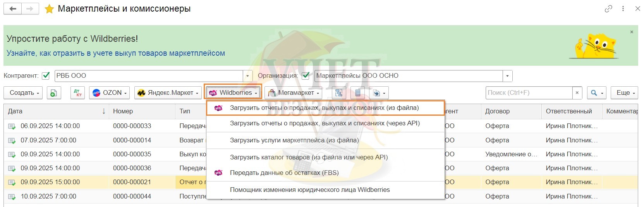This screenshot has height=207, width=644.
Task: Copy link to this page icon
Action: [x=608, y=9]
